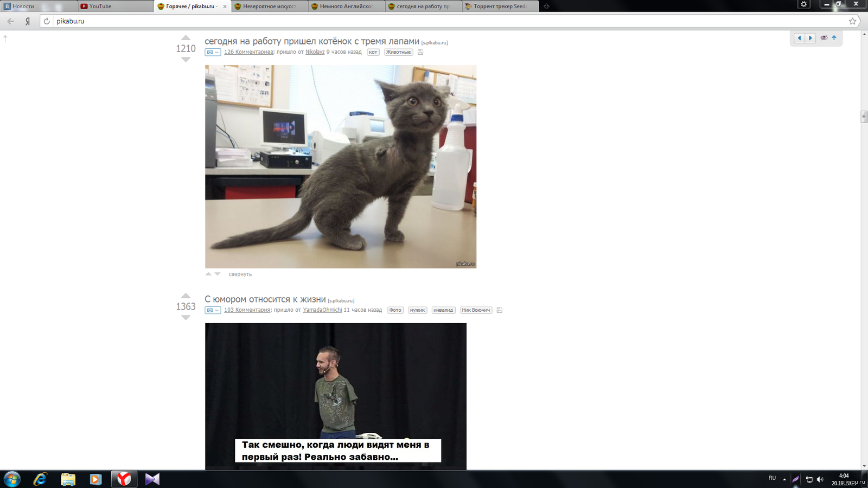Click the "Животные" tag button

pyautogui.click(x=398, y=53)
